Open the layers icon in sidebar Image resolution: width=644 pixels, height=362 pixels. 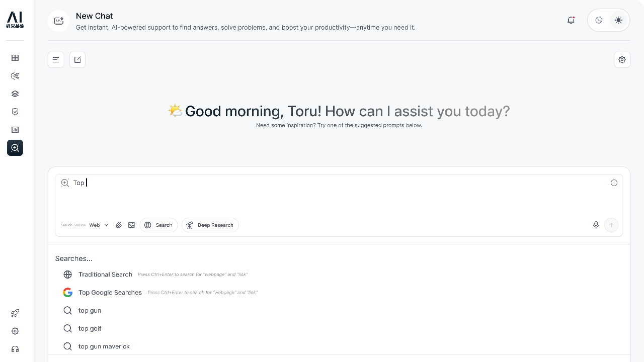click(x=15, y=94)
